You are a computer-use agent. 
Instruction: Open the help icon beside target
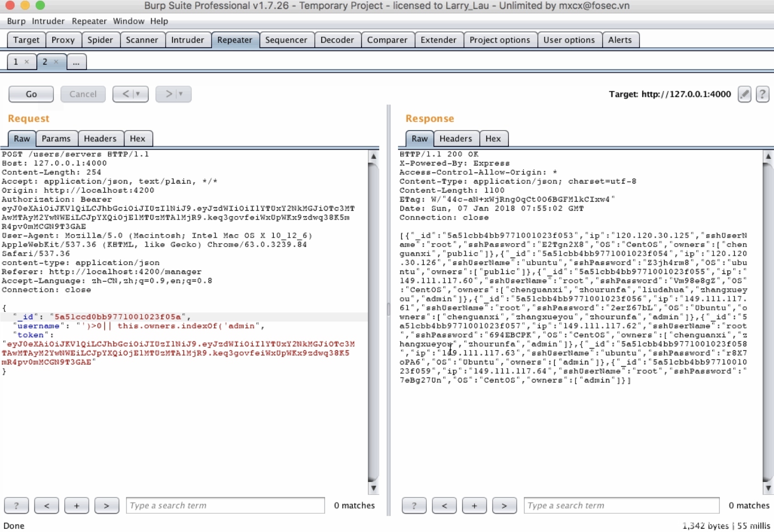(x=763, y=94)
